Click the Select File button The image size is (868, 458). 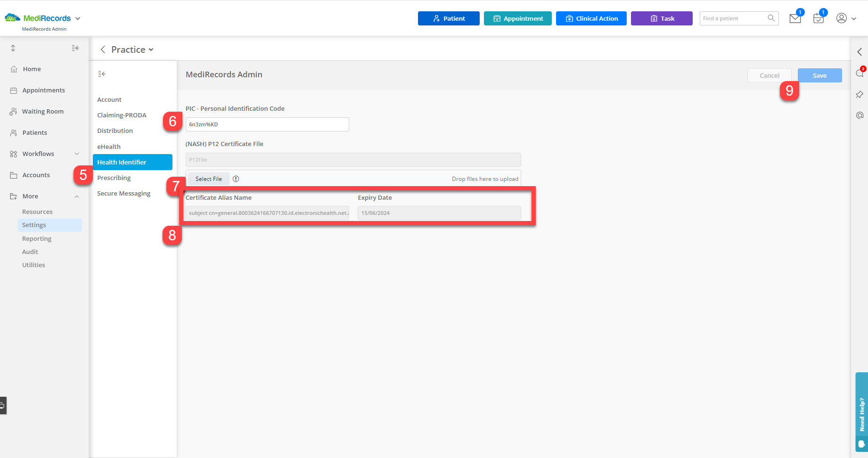pos(208,179)
